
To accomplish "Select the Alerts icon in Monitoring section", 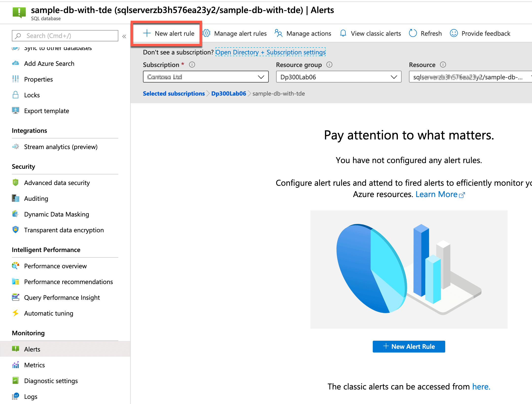I will [x=15, y=349].
